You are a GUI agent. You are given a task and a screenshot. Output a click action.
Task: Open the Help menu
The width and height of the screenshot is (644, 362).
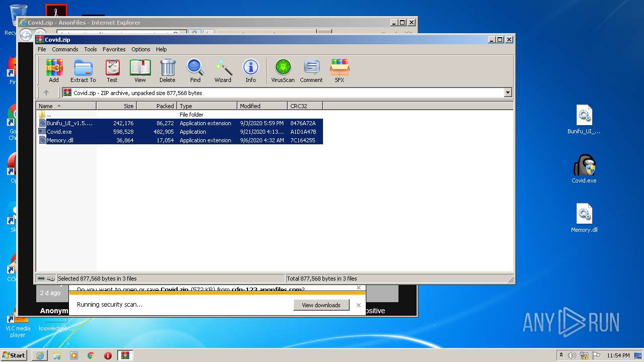pyautogui.click(x=161, y=49)
